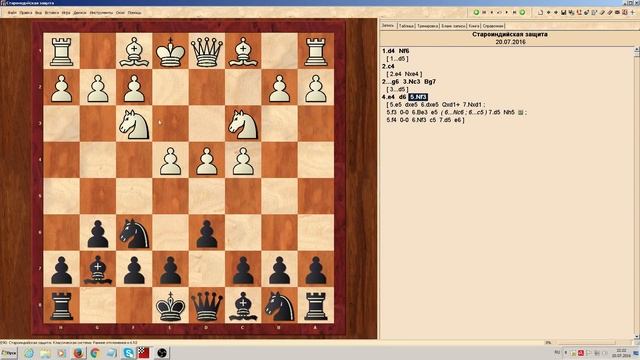Select the white queen on the board
Screen dimensions: 640x360
(207, 51)
